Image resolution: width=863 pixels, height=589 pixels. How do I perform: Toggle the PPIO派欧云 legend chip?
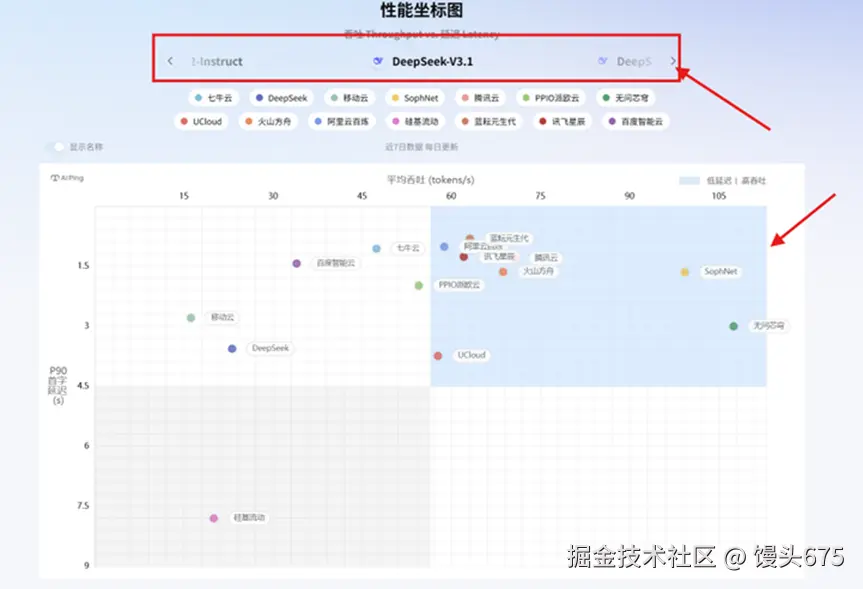(551, 98)
